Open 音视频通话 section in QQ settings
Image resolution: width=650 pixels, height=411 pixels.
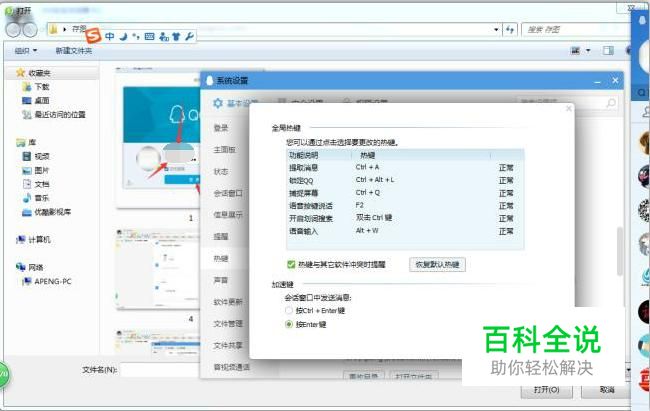coord(231,367)
